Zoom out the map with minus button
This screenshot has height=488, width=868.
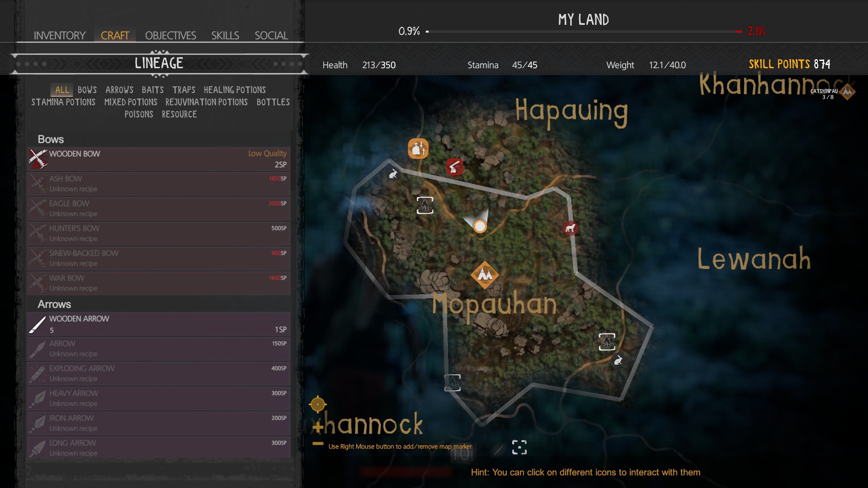coord(318,444)
